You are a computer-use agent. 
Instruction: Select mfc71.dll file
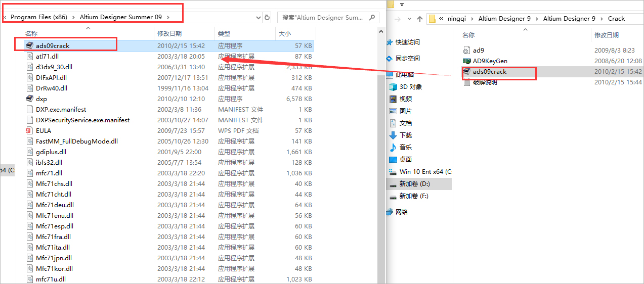pos(49,173)
